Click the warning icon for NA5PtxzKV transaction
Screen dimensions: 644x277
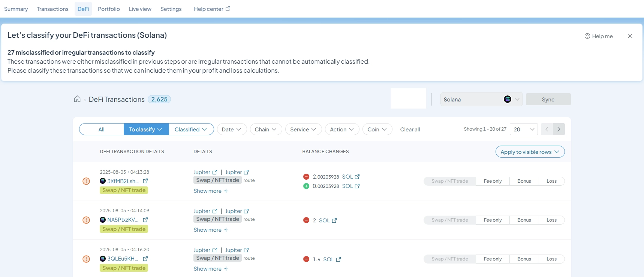[x=86, y=220]
